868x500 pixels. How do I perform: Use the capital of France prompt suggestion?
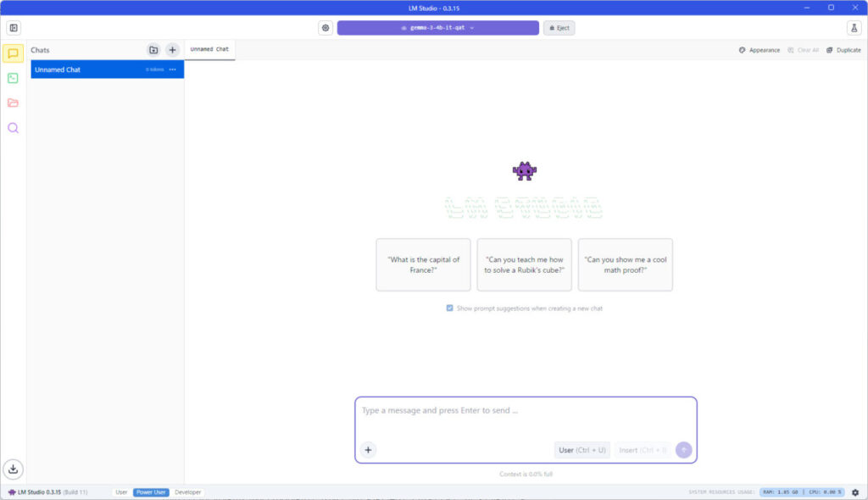pyautogui.click(x=424, y=264)
